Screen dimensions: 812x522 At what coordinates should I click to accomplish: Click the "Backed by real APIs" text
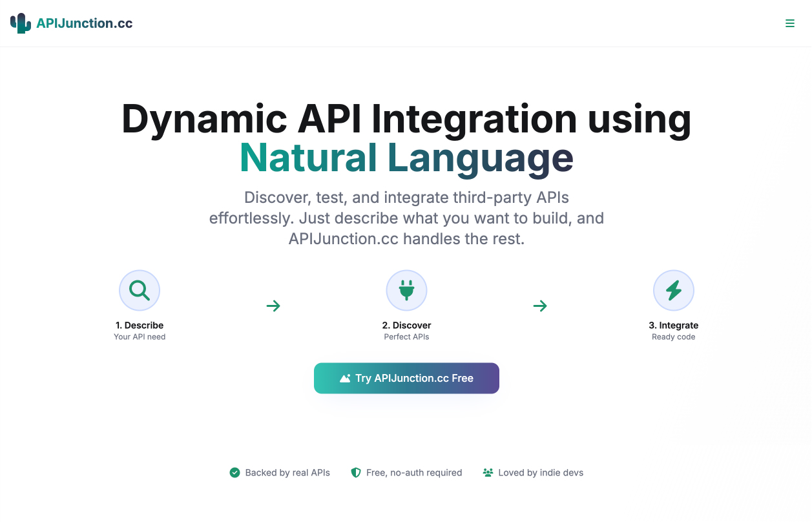(x=287, y=473)
